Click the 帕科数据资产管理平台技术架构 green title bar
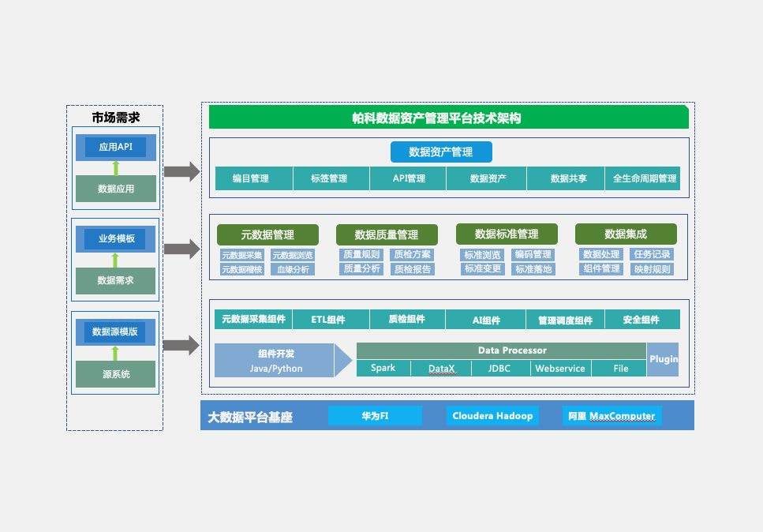The image size is (763, 532). [x=448, y=118]
